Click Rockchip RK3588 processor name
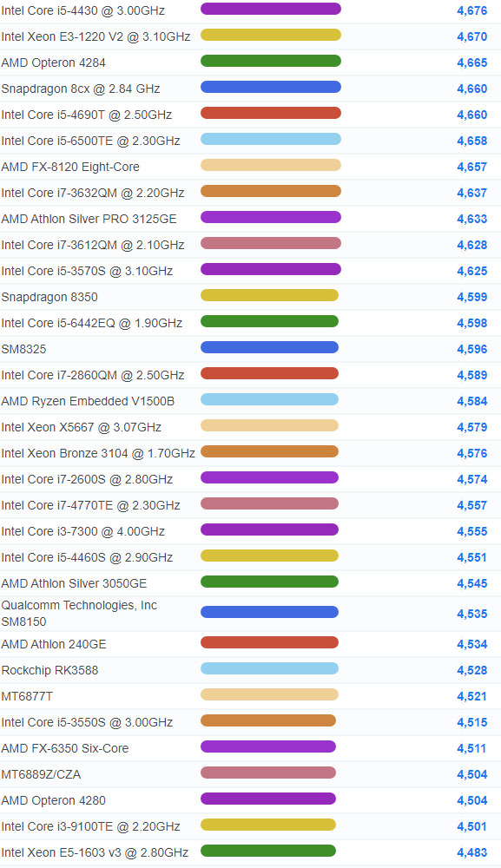Screen dimensions: 501x868 (x=49, y=670)
